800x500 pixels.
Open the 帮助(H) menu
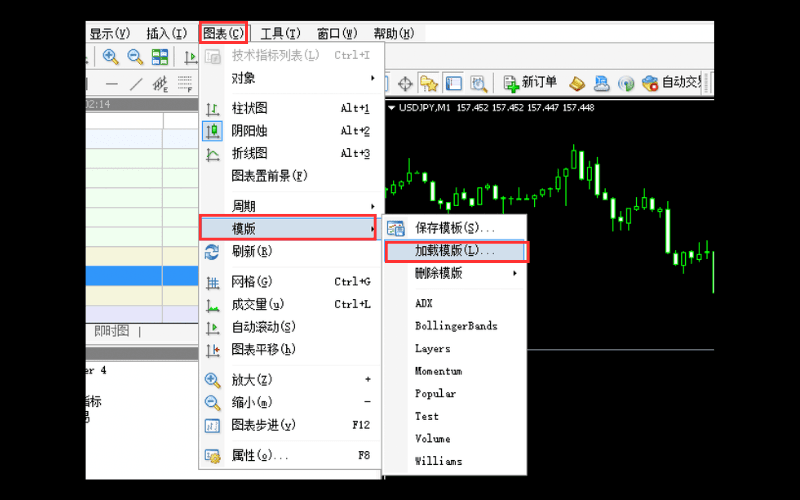[394, 34]
